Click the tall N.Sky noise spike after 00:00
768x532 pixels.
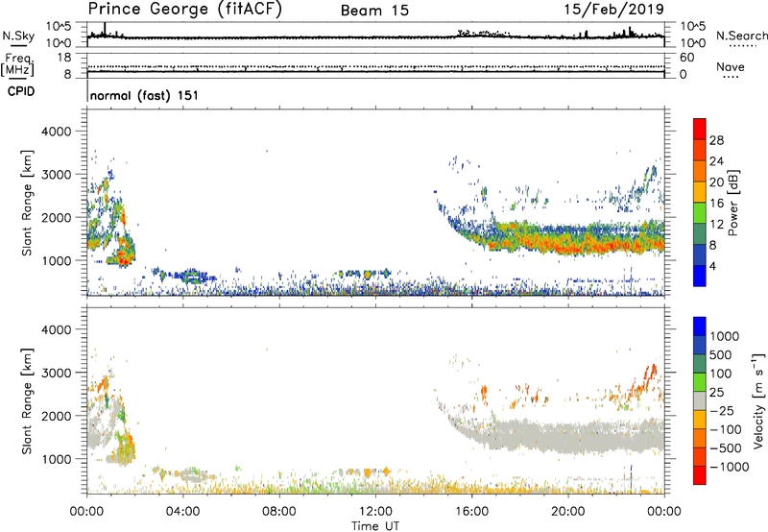point(105,29)
